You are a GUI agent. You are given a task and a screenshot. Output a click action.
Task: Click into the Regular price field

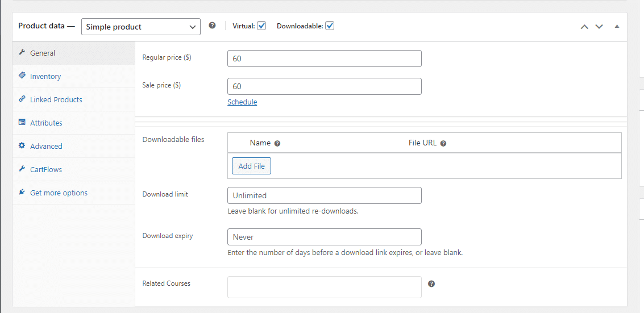click(325, 59)
